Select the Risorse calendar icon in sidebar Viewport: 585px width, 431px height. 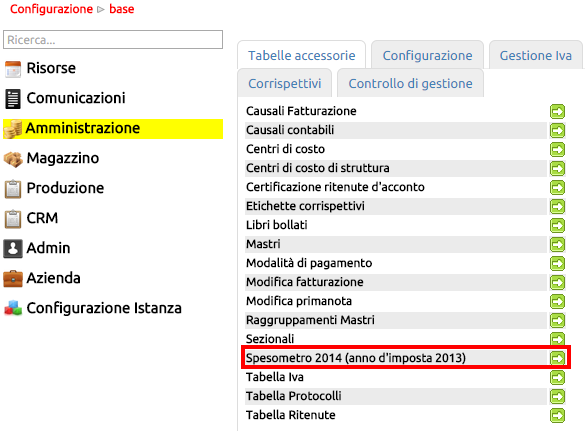(x=13, y=69)
